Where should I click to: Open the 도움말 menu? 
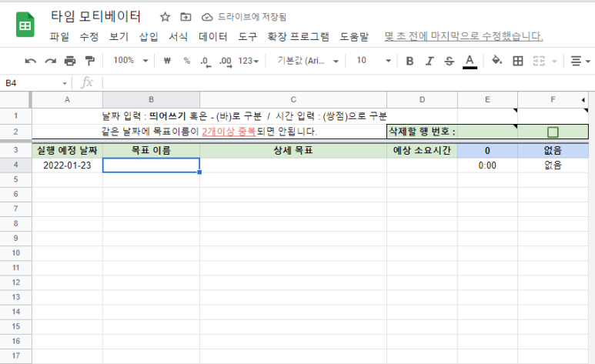click(x=354, y=36)
